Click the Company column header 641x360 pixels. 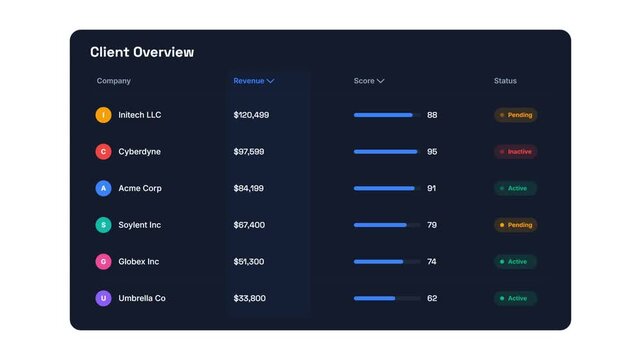(114, 81)
